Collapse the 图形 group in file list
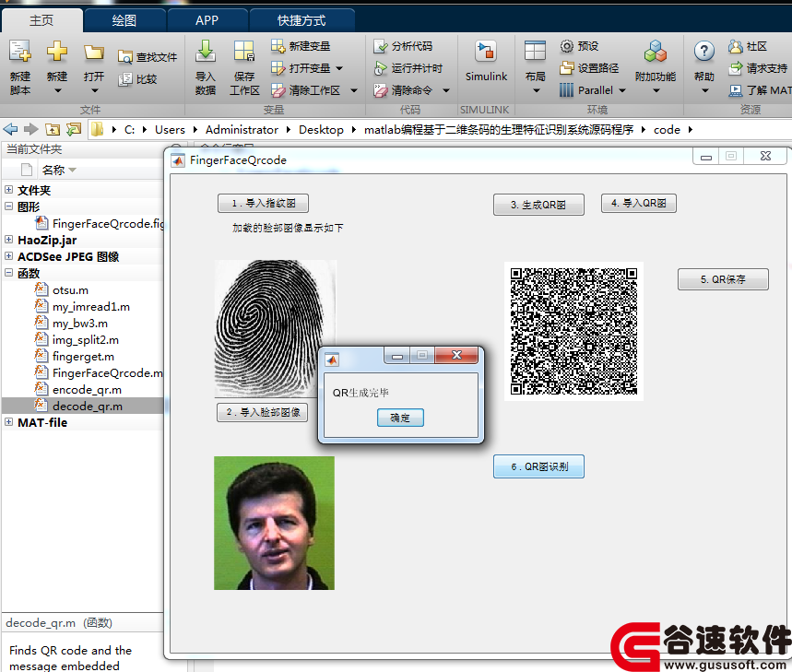 click(x=8, y=206)
